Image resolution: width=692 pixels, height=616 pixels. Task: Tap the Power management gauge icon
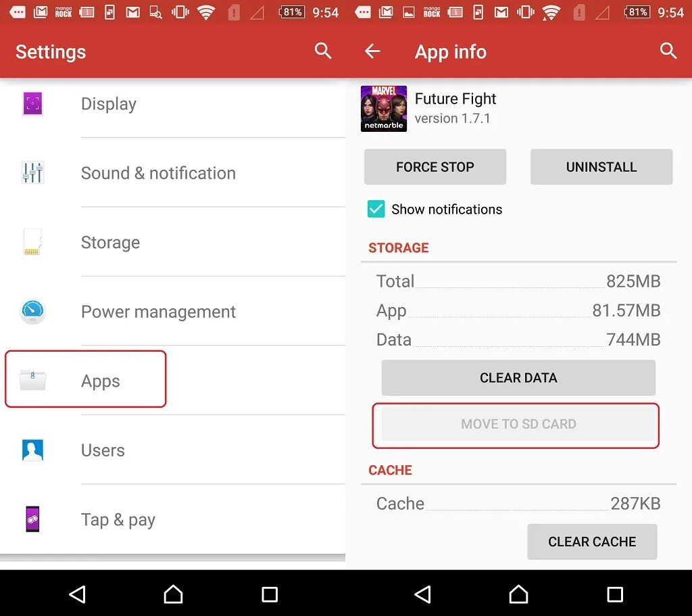pos(32,311)
